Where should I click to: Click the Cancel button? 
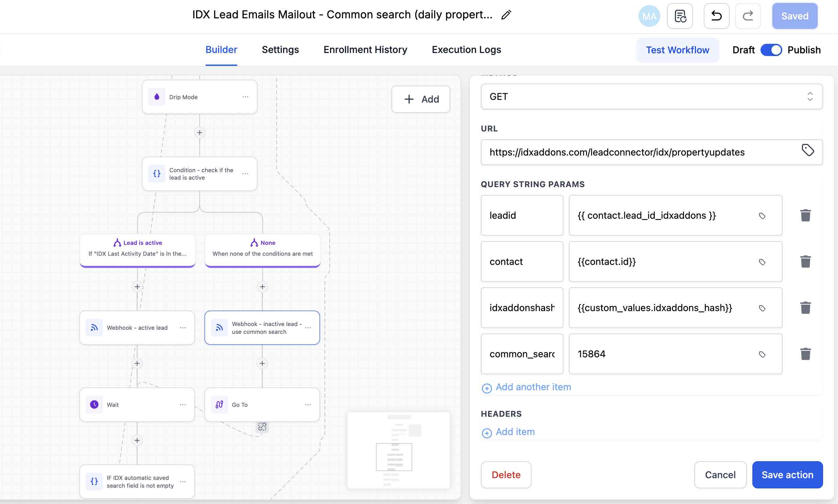pyautogui.click(x=720, y=475)
